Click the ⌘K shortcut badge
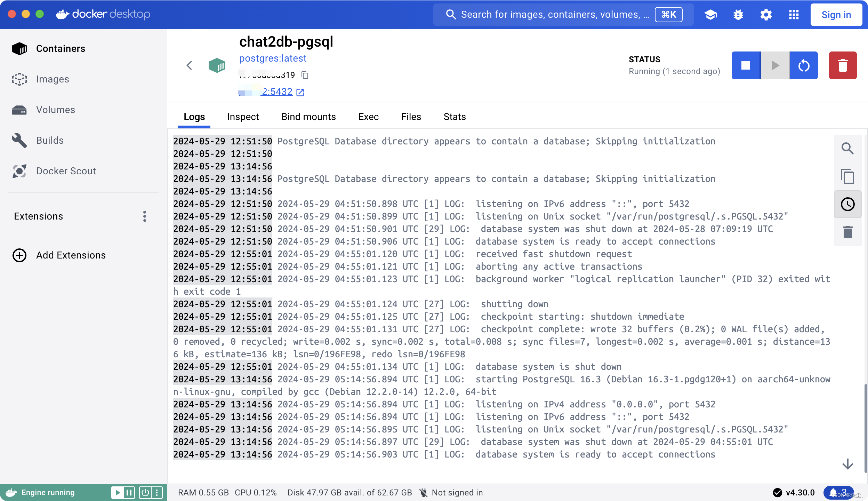This screenshot has width=868, height=501. point(668,15)
